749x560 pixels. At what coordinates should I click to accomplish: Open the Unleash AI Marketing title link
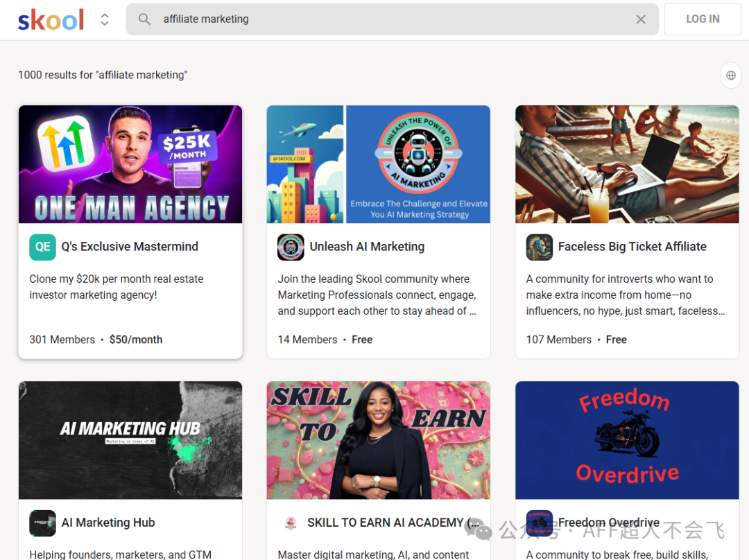coord(367,247)
